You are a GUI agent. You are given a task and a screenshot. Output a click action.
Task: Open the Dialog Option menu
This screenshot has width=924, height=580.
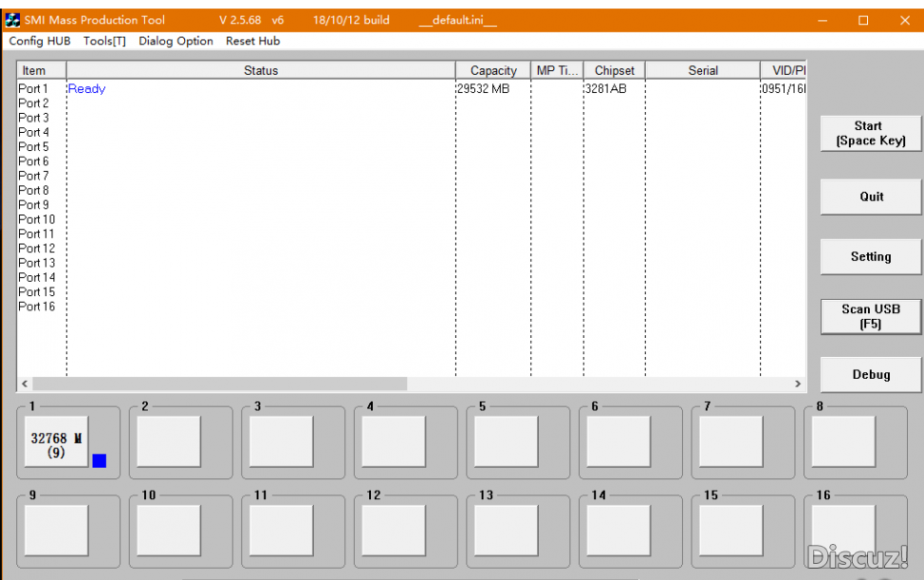point(176,41)
